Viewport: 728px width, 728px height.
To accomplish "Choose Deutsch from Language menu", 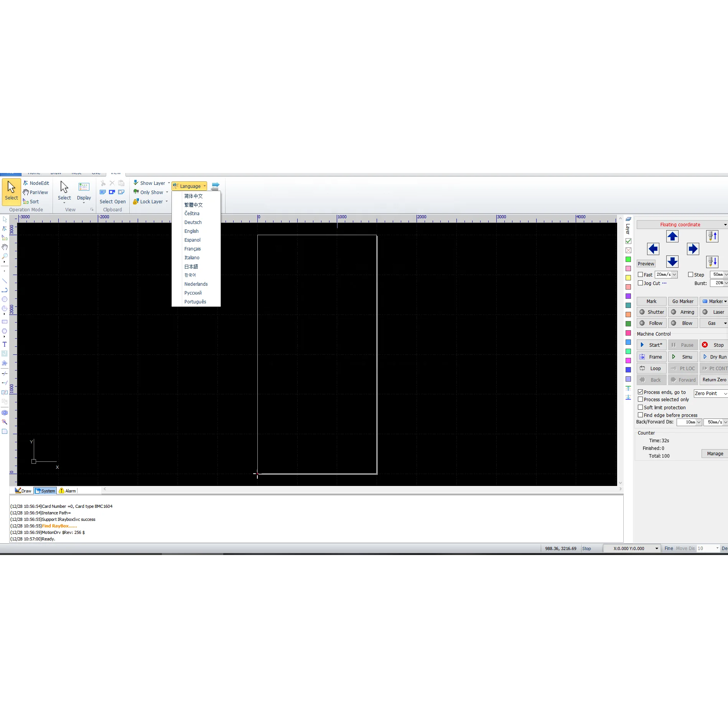I will pos(193,222).
